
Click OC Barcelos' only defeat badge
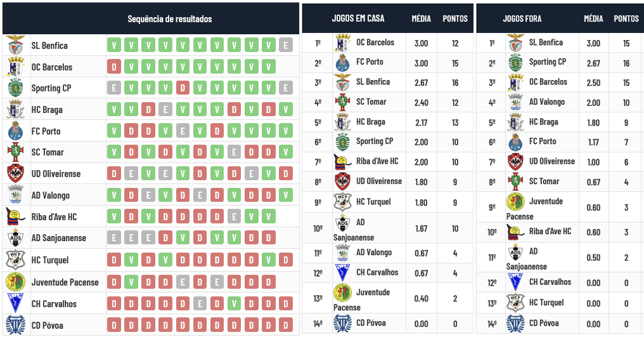coord(113,67)
